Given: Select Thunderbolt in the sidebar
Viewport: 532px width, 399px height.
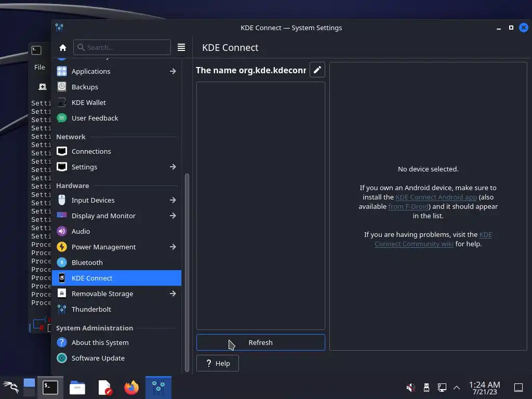Looking at the screenshot, I should click(117, 310).
